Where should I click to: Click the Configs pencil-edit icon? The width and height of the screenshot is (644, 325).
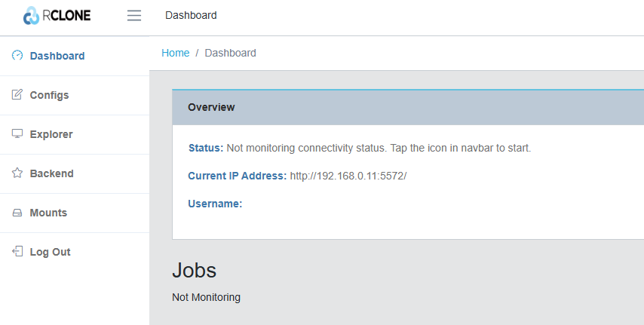point(17,95)
